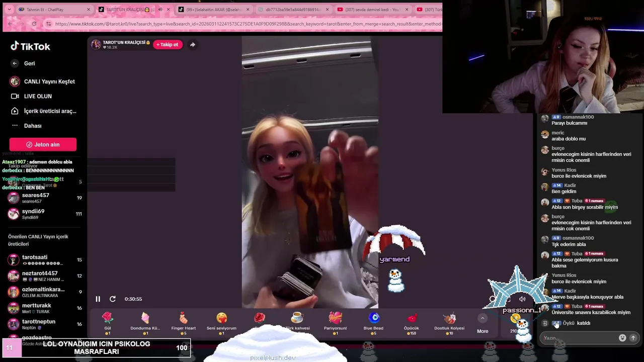Screen dimensions: 644x362
Task: Mute the stream volume speaker
Action: pos(522,299)
